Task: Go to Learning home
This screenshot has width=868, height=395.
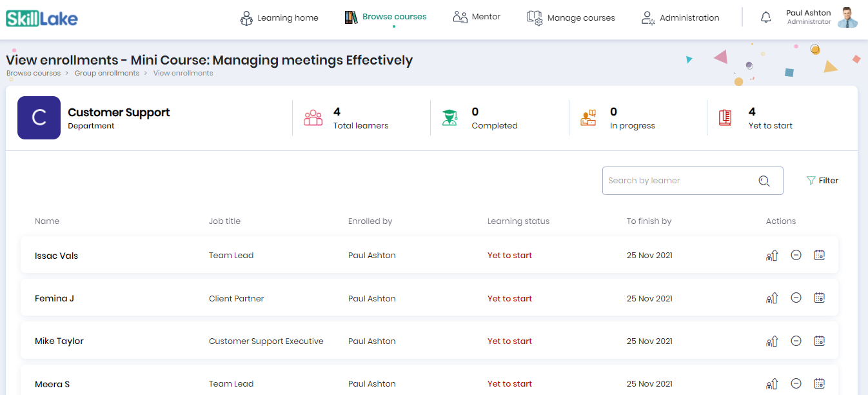Action: pyautogui.click(x=288, y=18)
